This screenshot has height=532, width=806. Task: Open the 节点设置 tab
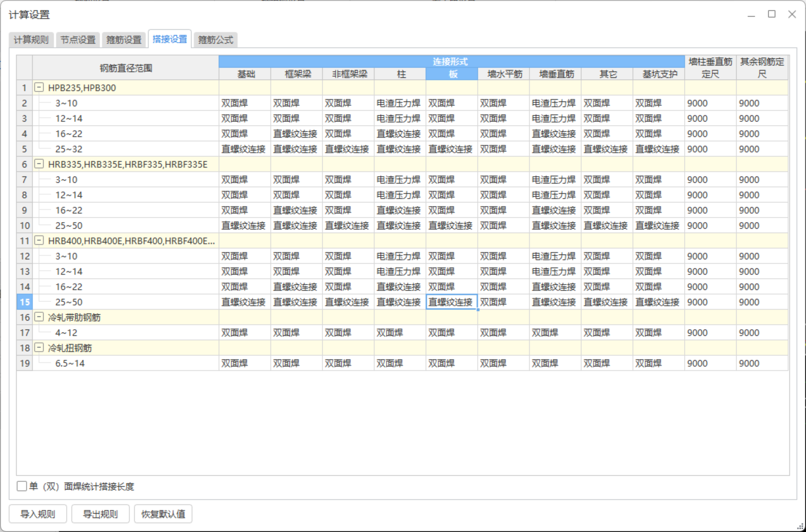[78, 40]
